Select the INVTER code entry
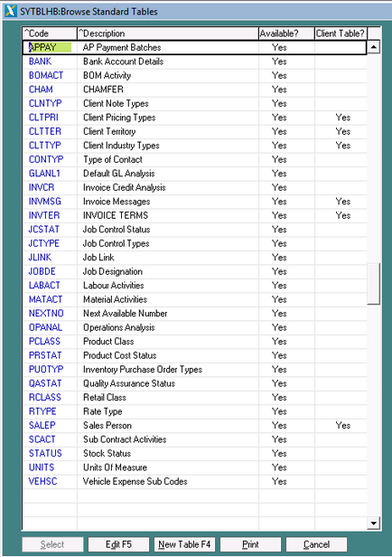 (44, 215)
